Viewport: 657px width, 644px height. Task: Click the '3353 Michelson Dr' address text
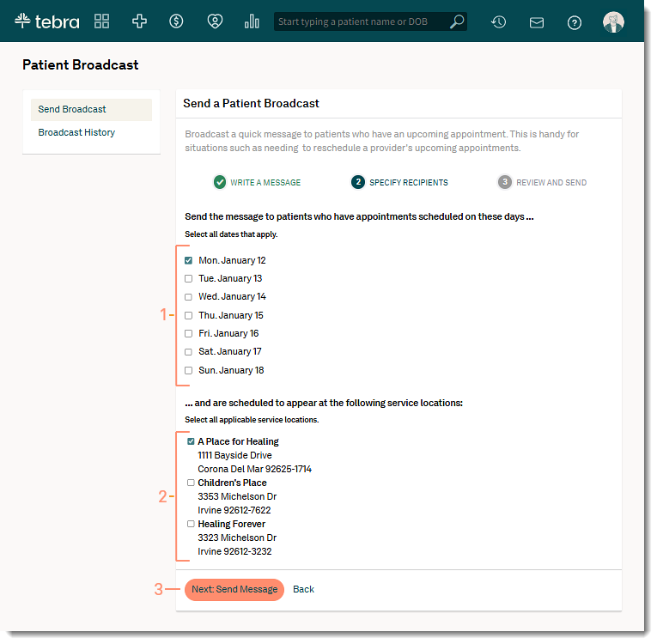(238, 497)
